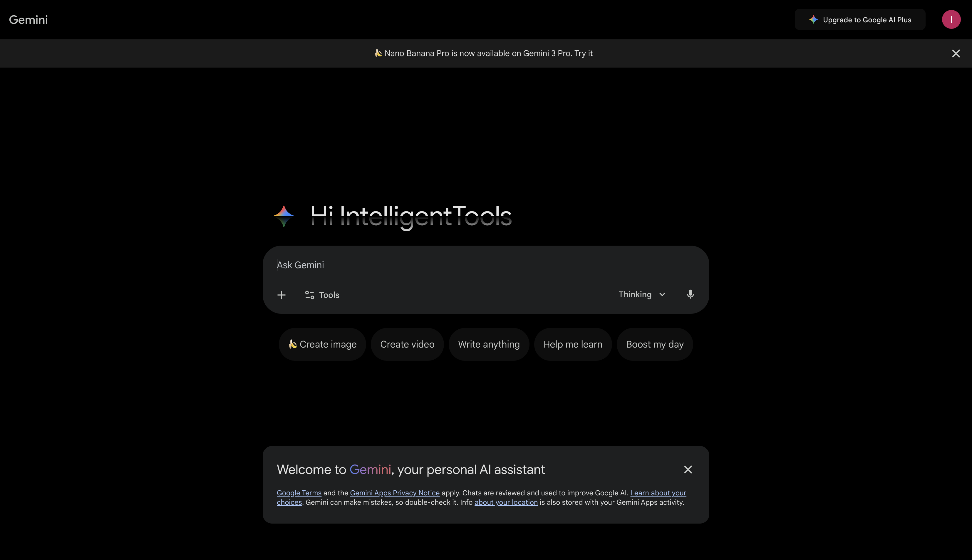Choose the Write anything suggestion
The height and width of the screenshot is (560, 972).
[489, 344]
